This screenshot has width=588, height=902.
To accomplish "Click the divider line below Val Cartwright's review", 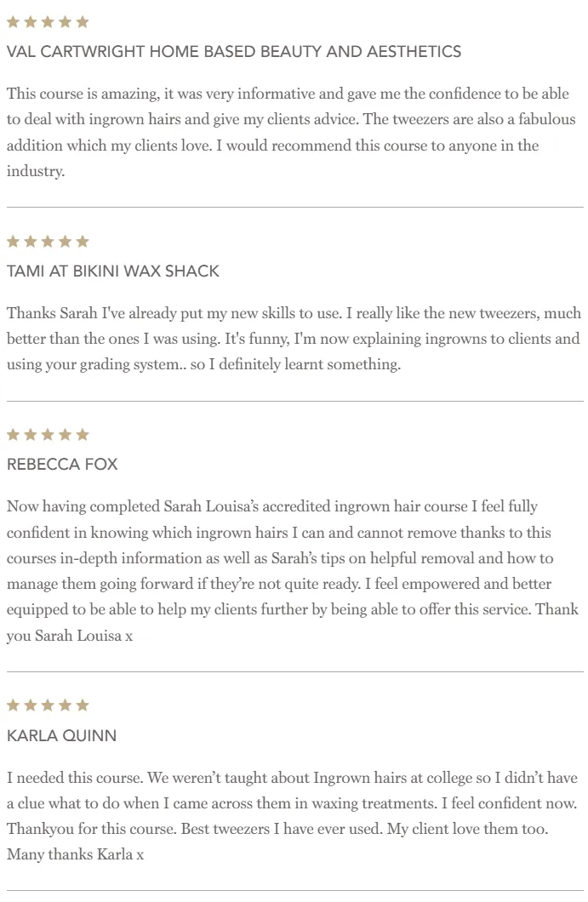I will pyautogui.click(x=295, y=207).
